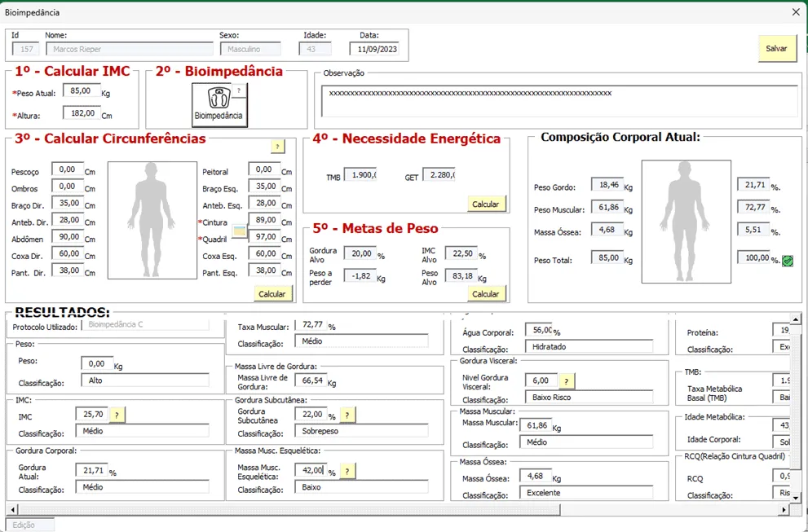
Task: Open help for Massa Musc. Esquelética value
Action: click(347, 471)
